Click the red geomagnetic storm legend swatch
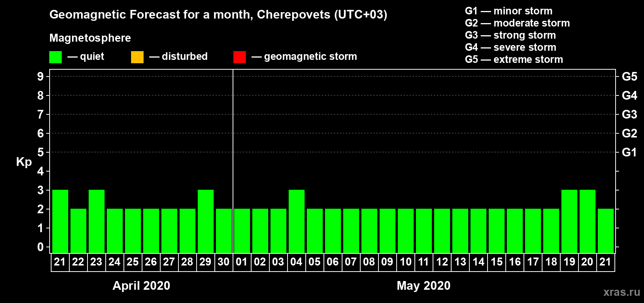 point(239,57)
